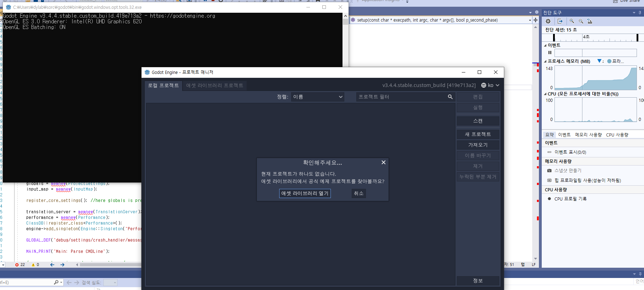Open the sort order dropdown showing 이름
The width and height of the screenshot is (644, 290).
click(318, 97)
